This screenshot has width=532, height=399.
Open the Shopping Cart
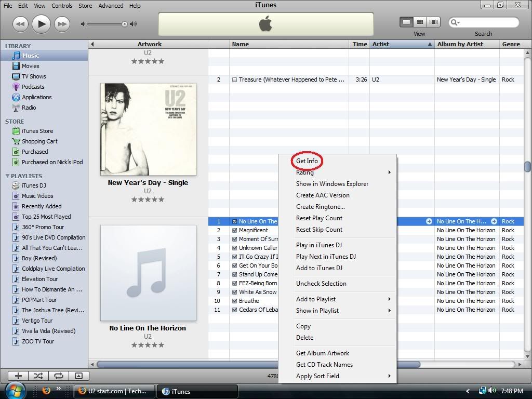[x=39, y=141]
